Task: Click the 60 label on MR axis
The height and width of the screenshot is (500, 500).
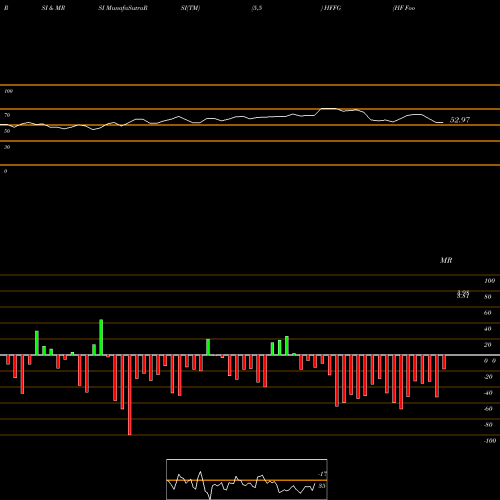Action: tap(488, 313)
